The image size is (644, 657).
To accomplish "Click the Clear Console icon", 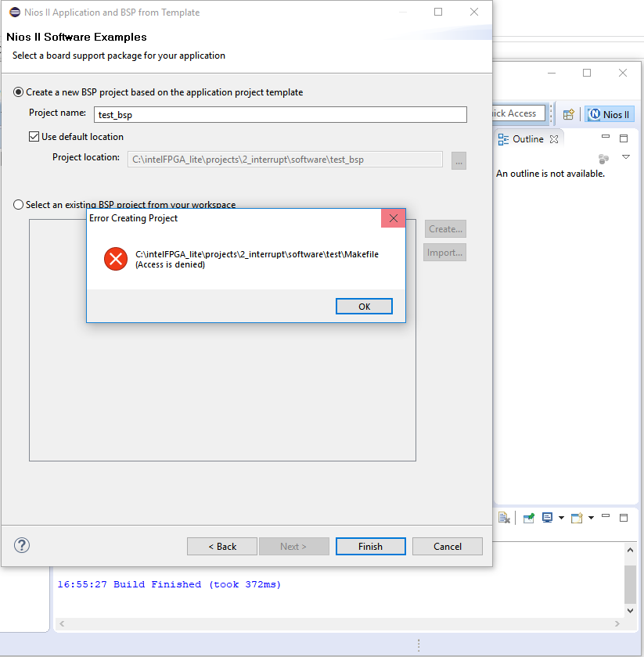I will [x=505, y=518].
